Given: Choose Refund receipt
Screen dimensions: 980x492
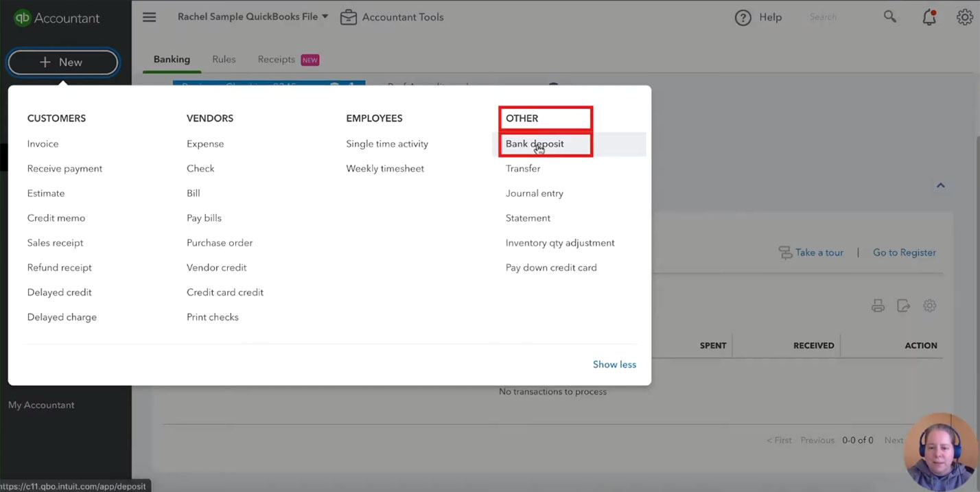Looking at the screenshot, I should coord(59,268).
